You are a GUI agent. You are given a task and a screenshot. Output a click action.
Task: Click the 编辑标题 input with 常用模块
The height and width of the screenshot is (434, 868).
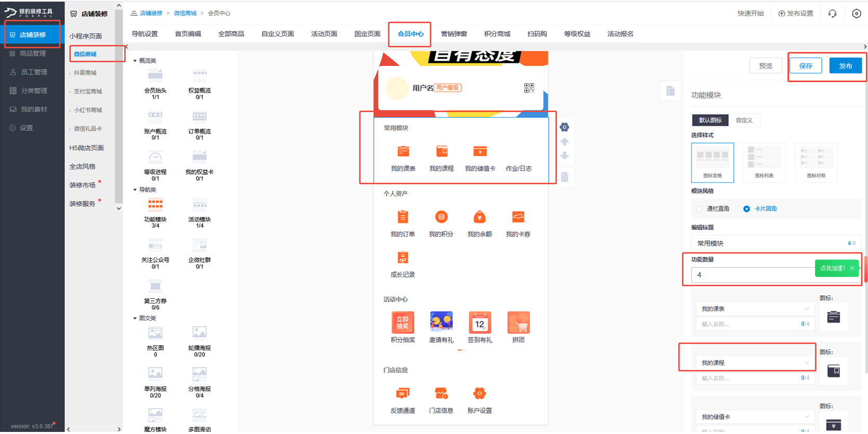point(776,243)
